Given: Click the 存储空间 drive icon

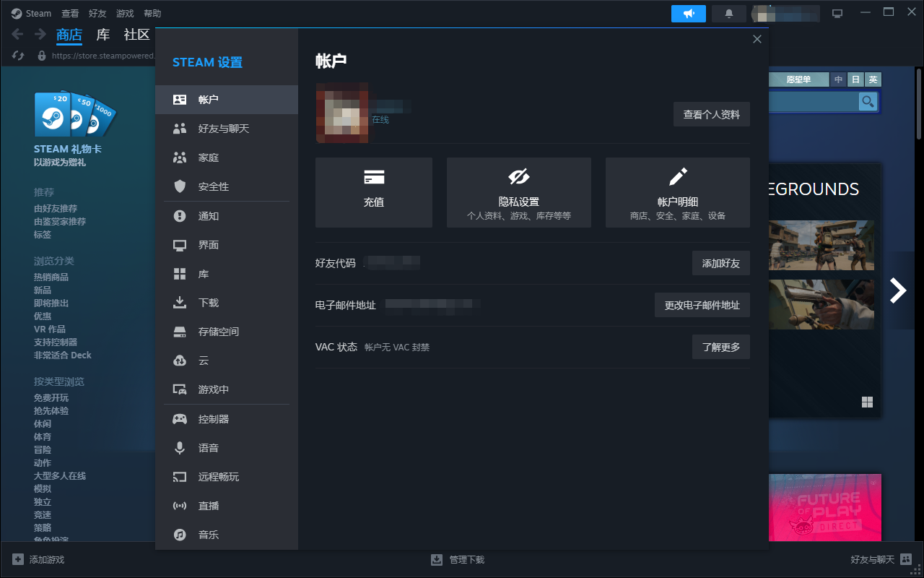Looking at the screenshot, I should click(x=180, y=332).
